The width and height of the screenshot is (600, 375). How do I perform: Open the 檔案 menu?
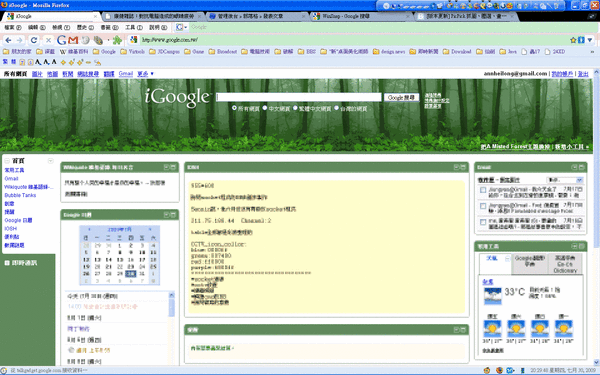tap(13, 28)
